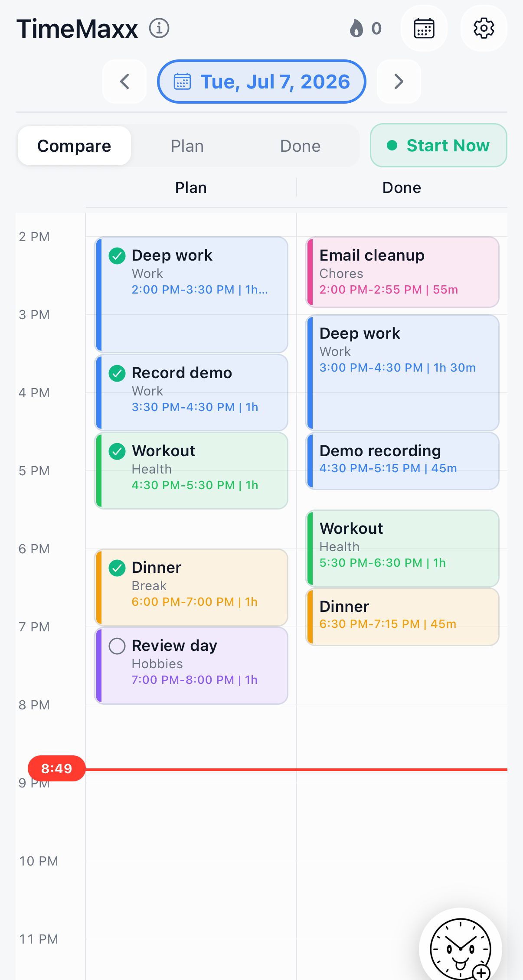The height and width of the screenshot is (980, 523).
Task: Click the Chores category label
Action: (341, 274)
